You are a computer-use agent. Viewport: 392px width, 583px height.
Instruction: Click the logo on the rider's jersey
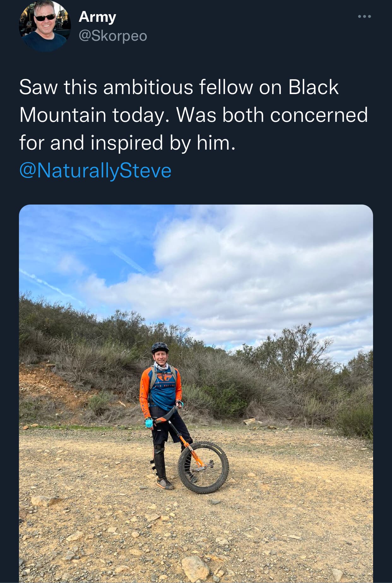[165, 377]
